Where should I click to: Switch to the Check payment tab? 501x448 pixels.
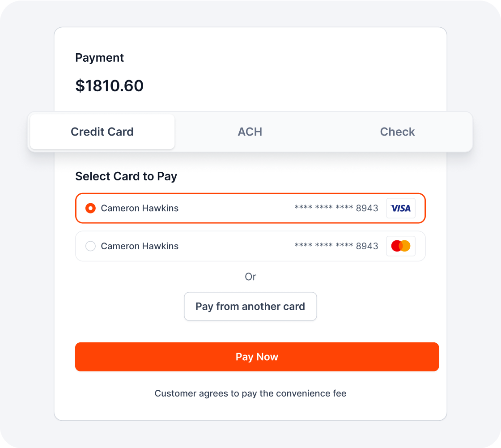click(397, 132)
